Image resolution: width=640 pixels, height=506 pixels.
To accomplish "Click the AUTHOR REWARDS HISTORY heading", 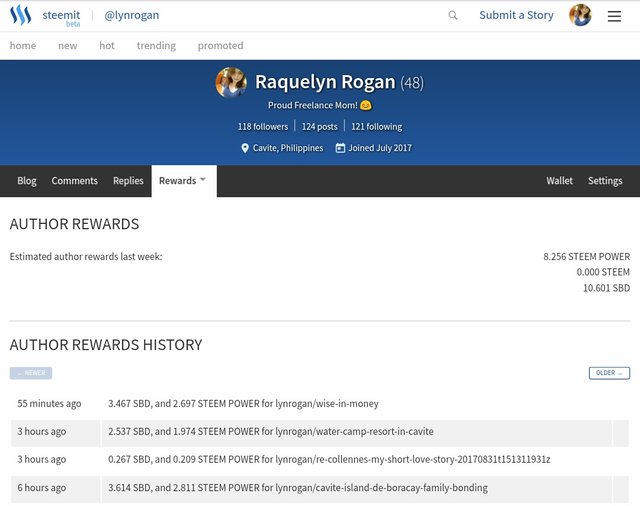I will [106, 345].
